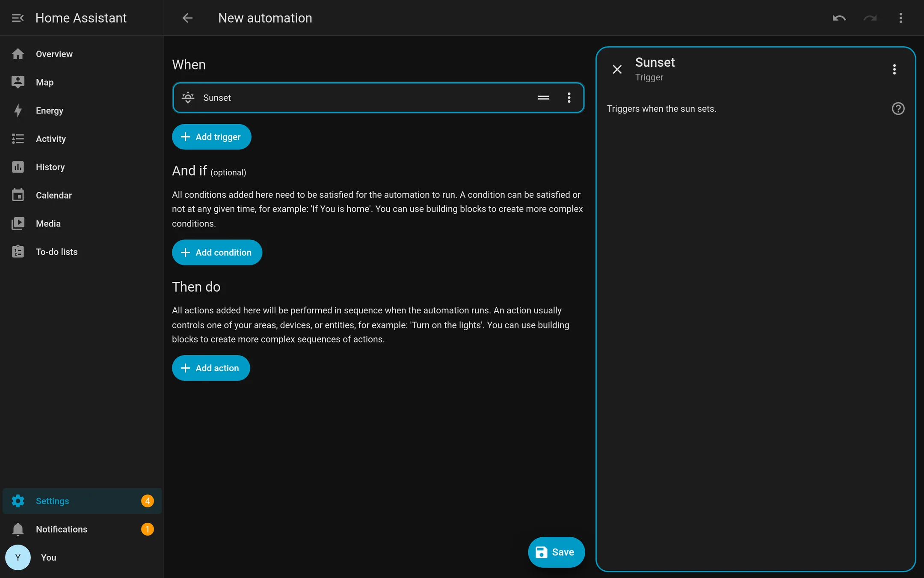Click the Notifications badge showing 1

pyautogui.click(x=148, y=529)
